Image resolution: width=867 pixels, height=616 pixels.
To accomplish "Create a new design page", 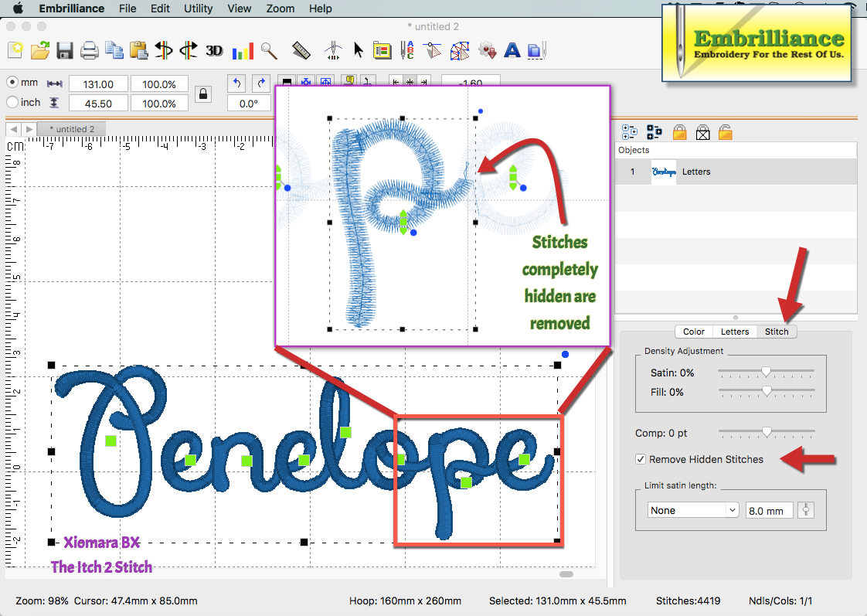I will tap(16, 50).
